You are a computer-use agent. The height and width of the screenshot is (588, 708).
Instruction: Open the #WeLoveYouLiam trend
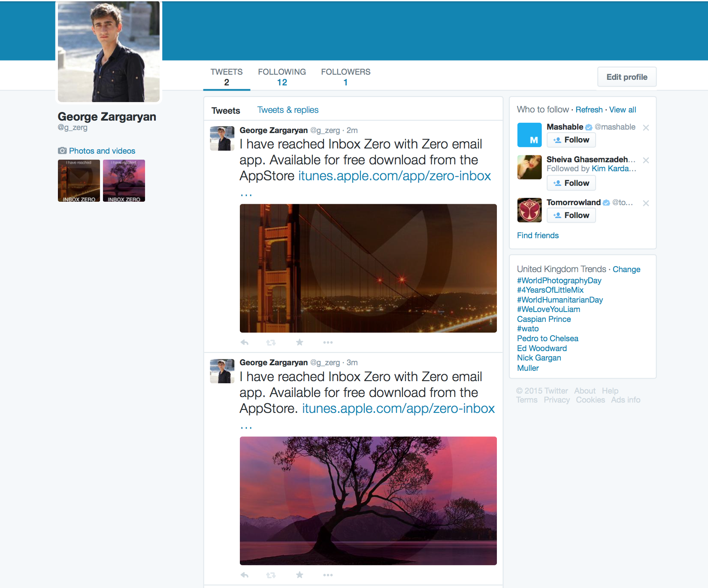click(x=548, y=309)
